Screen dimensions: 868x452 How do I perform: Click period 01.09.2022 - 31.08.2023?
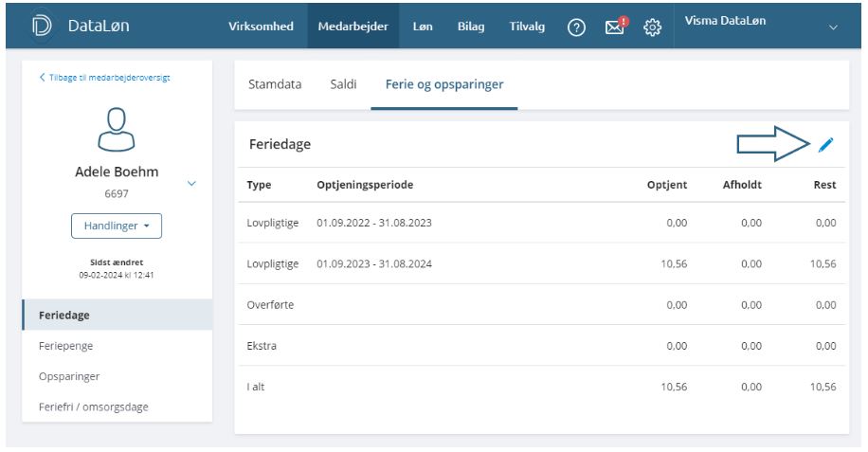tap(374, 223)
